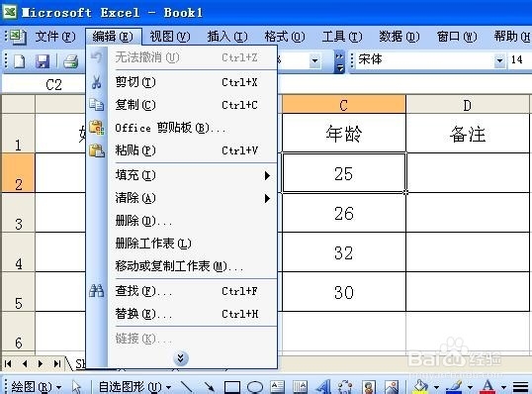The image size is (532, 394).
Task: Open the font name dropdown arrow
Action: [499, 60]
